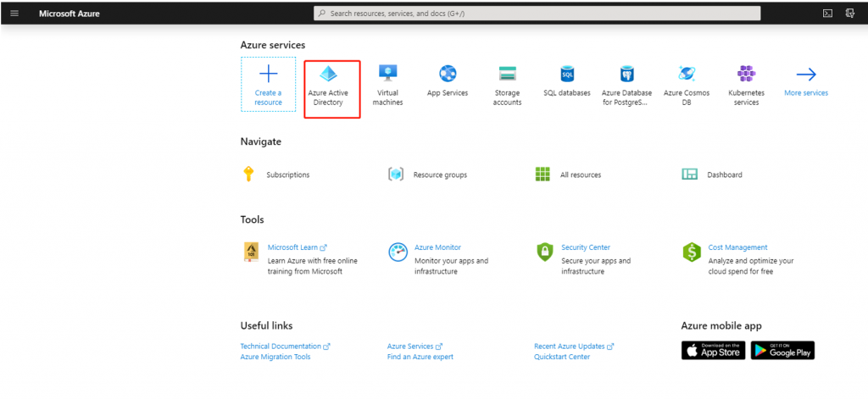
Task: Click the Get it on Google Play badge
Action: coord(782,351)
